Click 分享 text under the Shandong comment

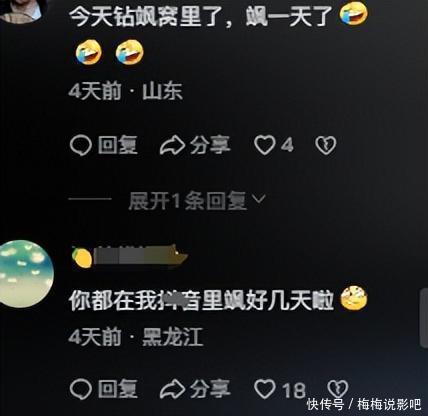coord(210,145)
